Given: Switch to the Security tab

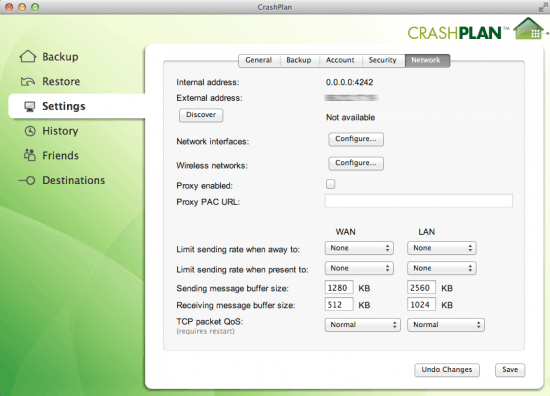Looking at the screenshot, I should 383,60.
